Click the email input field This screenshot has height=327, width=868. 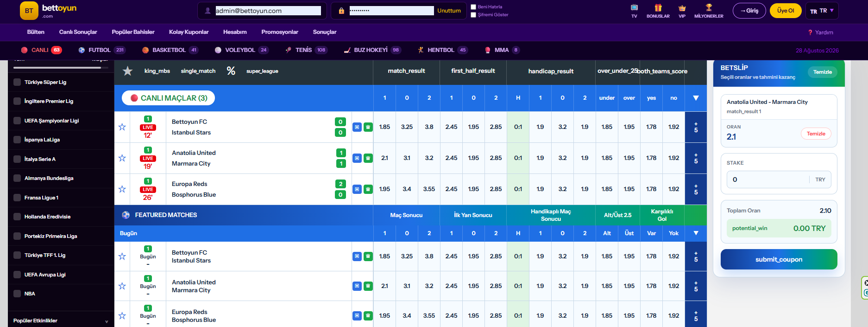[x=268, y=11]
